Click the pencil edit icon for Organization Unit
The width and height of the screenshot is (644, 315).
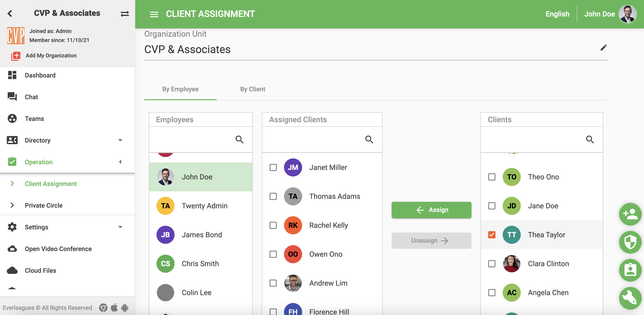click(604, 47)
